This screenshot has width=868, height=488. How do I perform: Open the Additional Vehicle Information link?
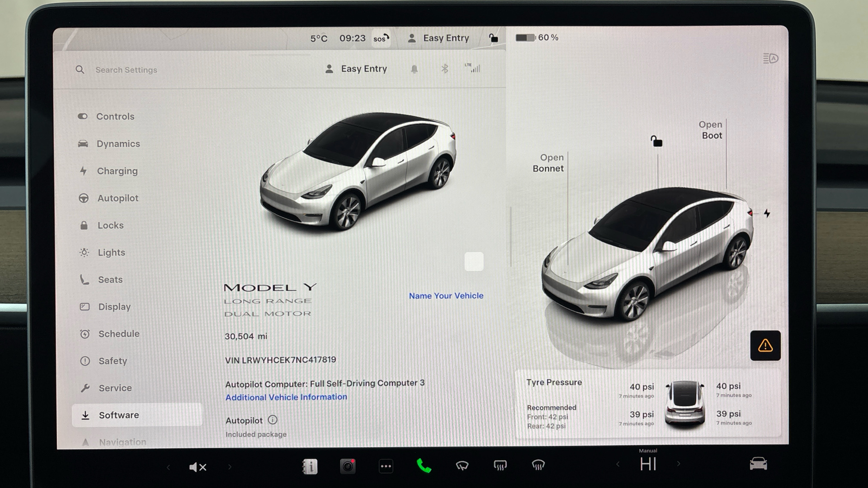coord(286,397)
